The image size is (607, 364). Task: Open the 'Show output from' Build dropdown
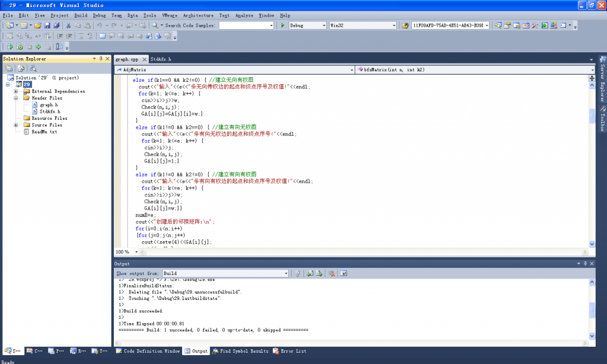pos(285,273)
